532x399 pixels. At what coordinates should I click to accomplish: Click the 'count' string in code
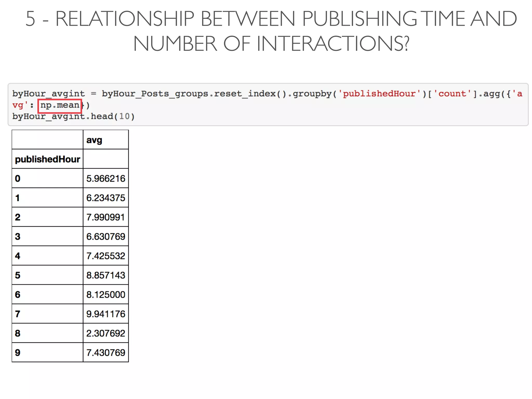tap(452, 94)
